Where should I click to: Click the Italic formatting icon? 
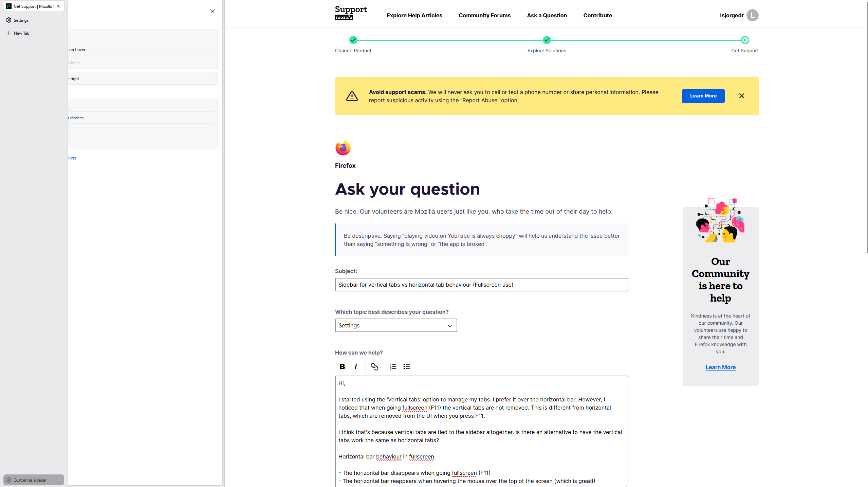point(356,366)
